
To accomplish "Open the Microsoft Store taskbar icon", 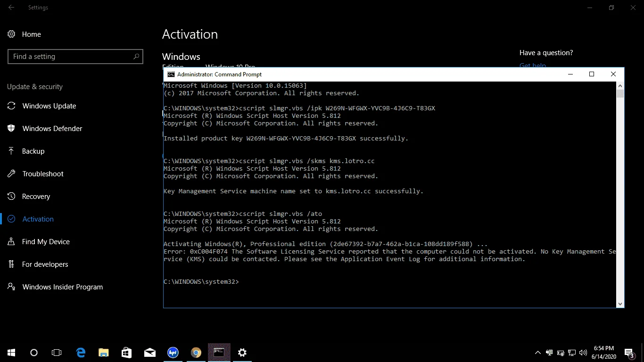I will coord(127,353).
